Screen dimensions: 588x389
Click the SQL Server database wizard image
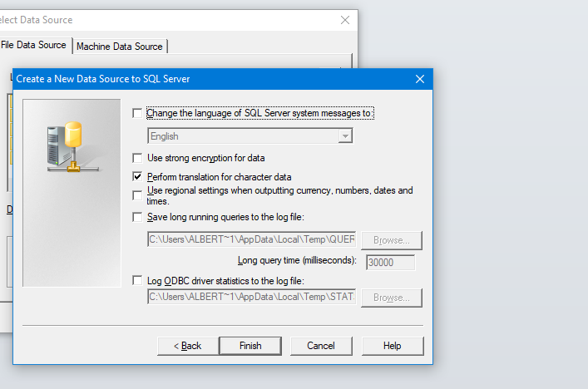[72, 193]
